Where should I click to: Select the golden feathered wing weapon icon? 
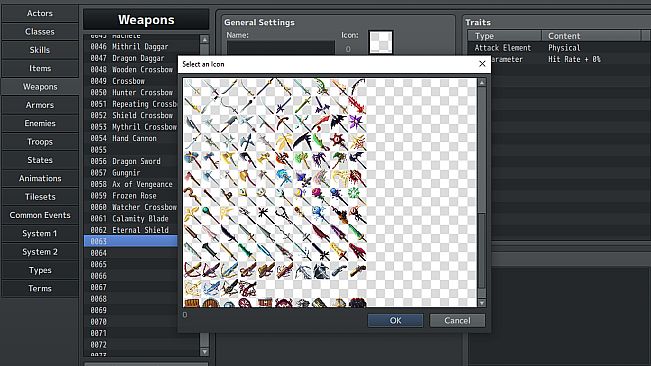(x=284, y=142)
